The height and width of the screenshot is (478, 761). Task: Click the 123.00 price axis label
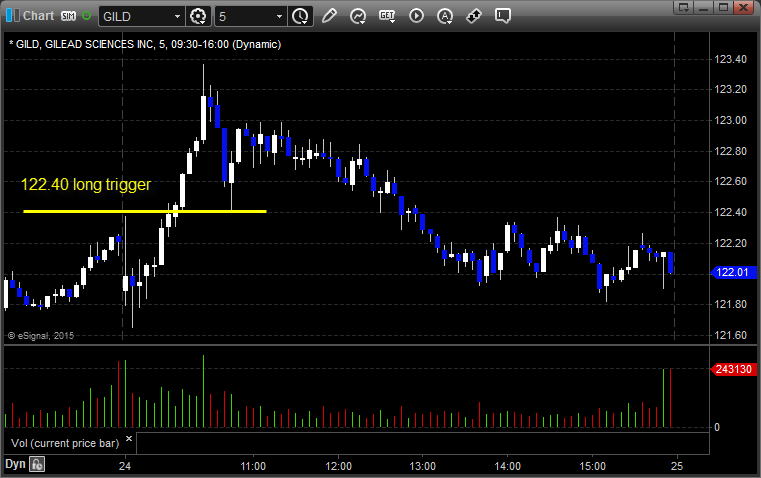click(730, 120)
